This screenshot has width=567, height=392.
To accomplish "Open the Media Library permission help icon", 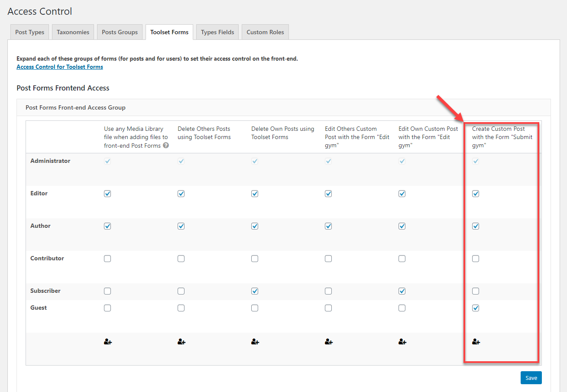I will (165, 145).
